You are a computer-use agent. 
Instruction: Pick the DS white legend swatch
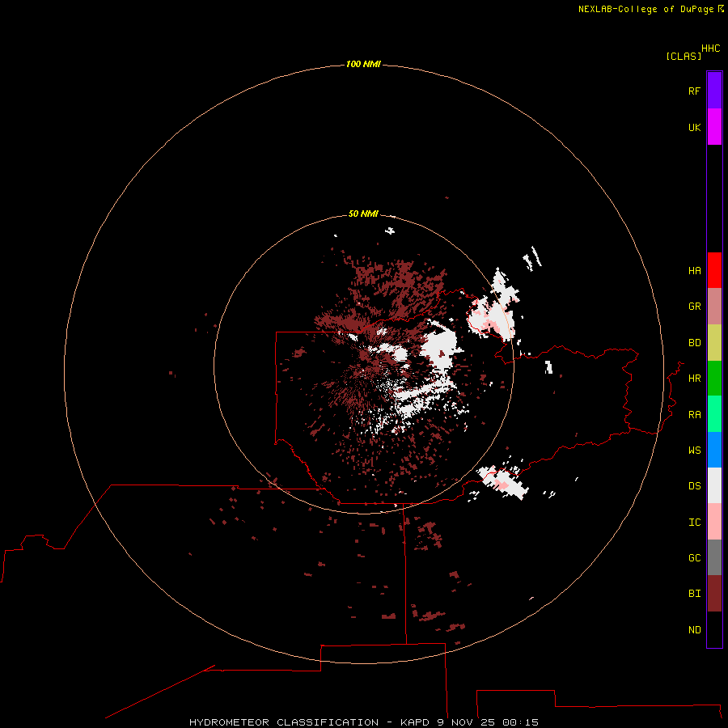[714, 485]
